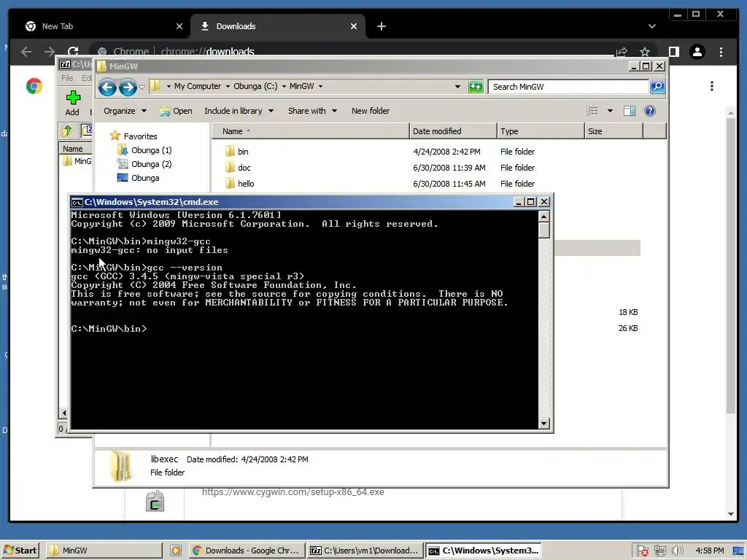Viewport: 747px width, 560px height.
Task: Close the New Tab tab
Action: 179,26
